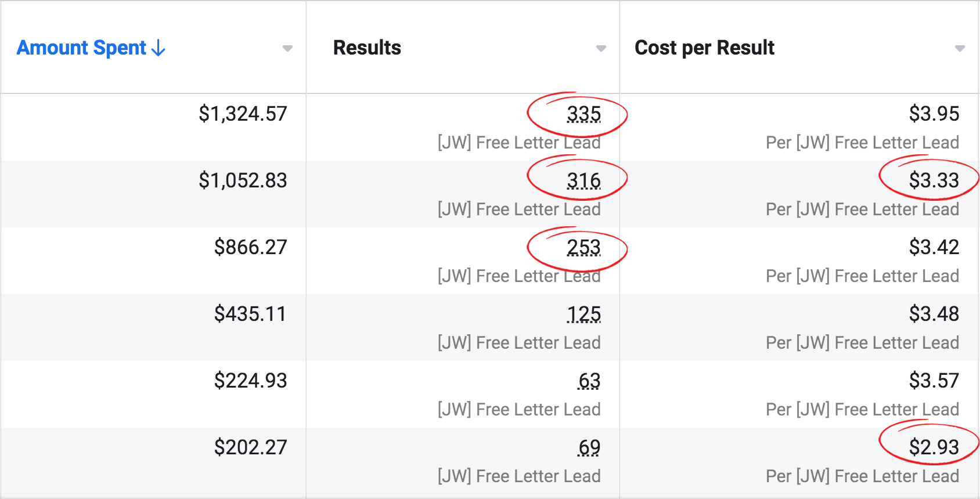The image size is (980, 499).
Task: Click the Cost per Result header
Action: click(x=704, y=48)
